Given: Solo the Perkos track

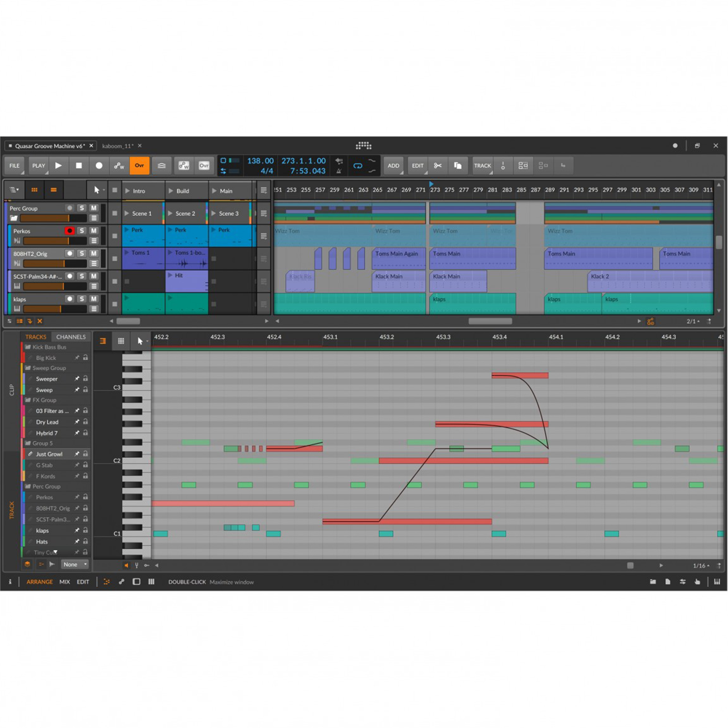Looking at the screenshot, I should 82,231.
